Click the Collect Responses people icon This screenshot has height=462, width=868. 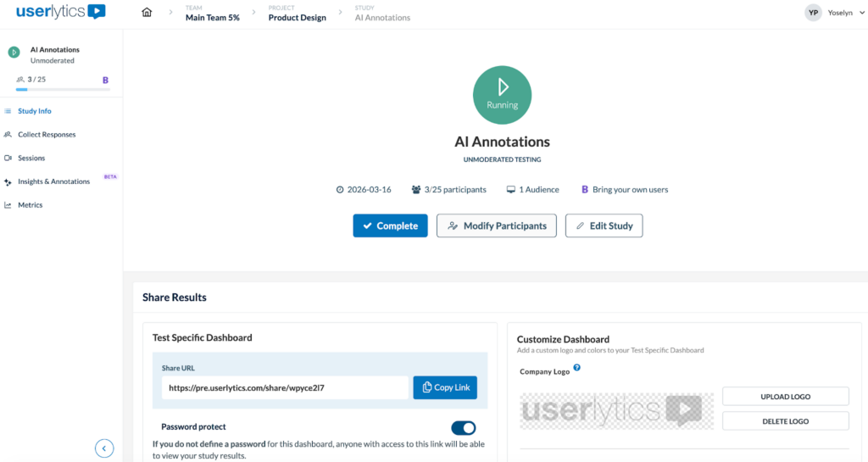point(8,135)
